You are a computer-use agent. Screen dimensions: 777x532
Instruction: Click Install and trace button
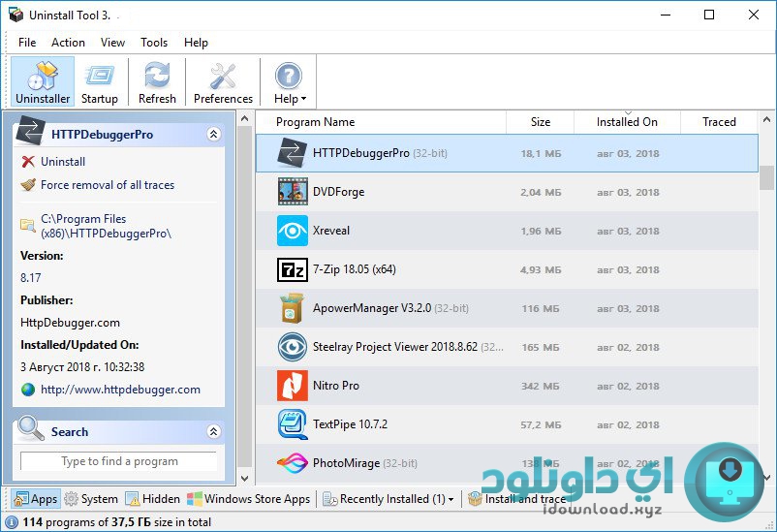pos(516,499)
